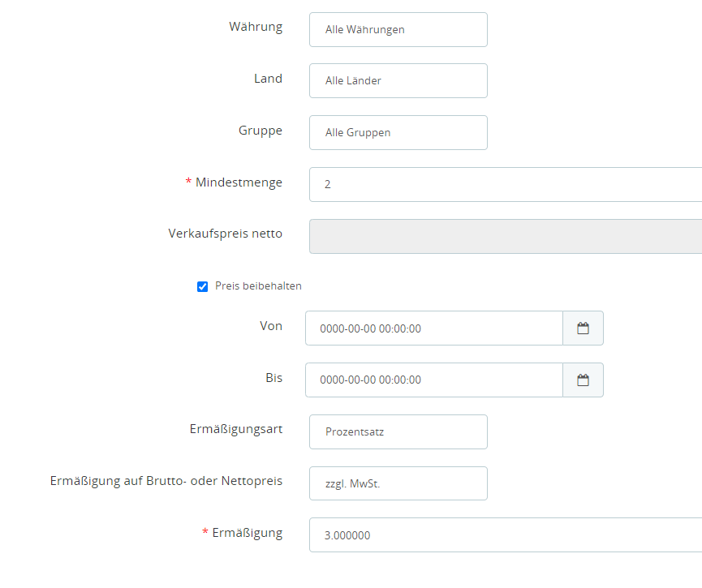Open the calendar picker for Von date
The width and height of the screenshot is (702, 588).
coord(583,328)
